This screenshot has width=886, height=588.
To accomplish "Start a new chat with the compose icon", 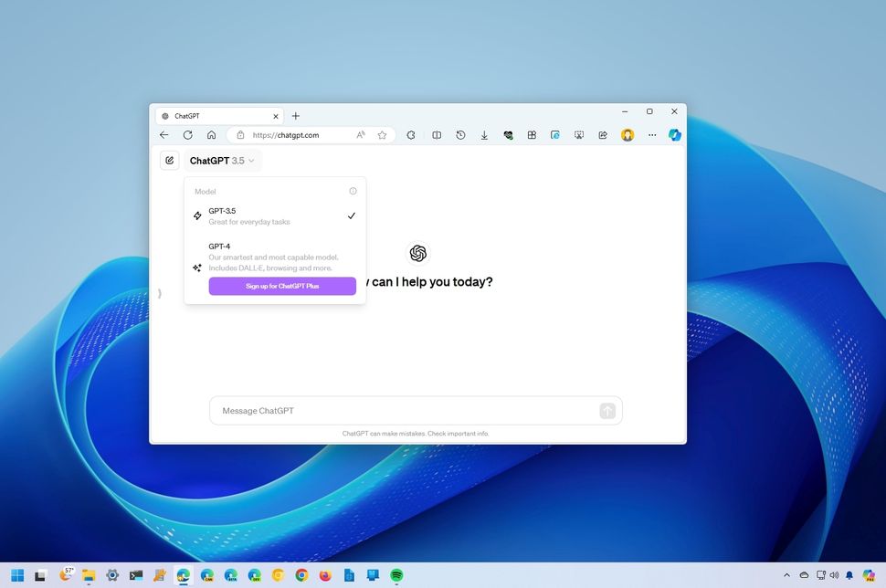I will (170, 161).
